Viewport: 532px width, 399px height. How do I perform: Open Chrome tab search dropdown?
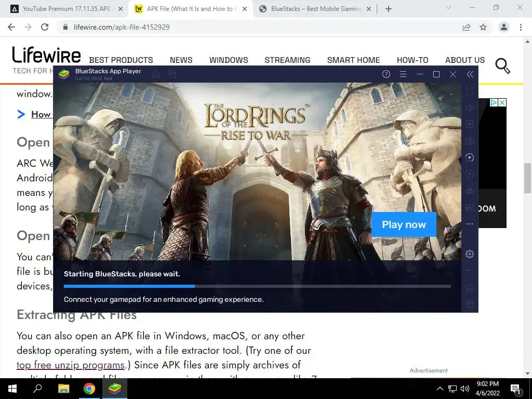click(448, 7)
